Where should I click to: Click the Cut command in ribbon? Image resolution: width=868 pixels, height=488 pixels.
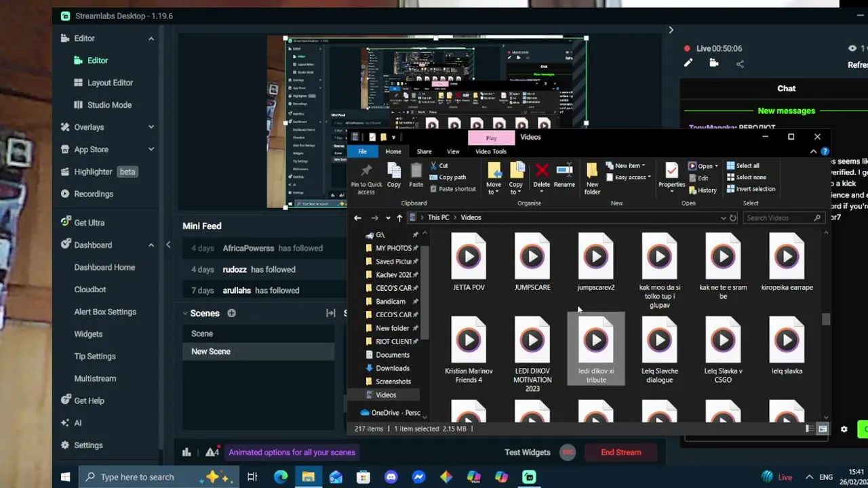(x=438, y=165)
